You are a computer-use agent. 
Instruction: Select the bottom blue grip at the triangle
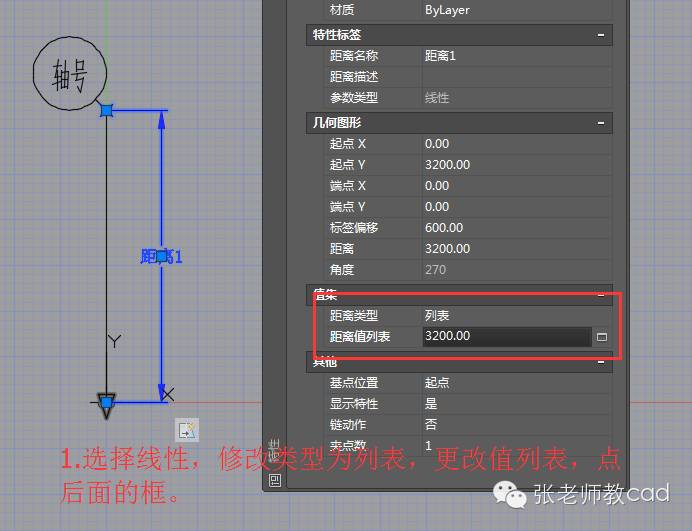point(106,402)
